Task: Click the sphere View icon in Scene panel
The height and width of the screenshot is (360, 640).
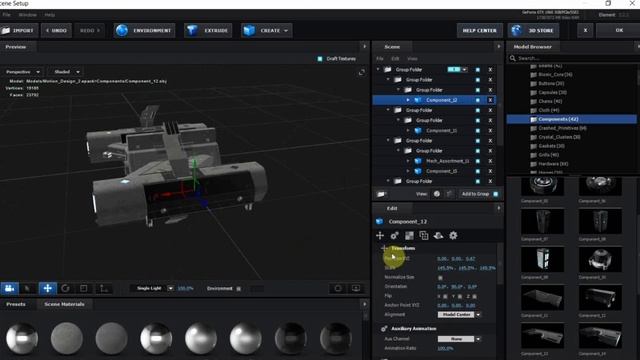Action: click(437, 194)
